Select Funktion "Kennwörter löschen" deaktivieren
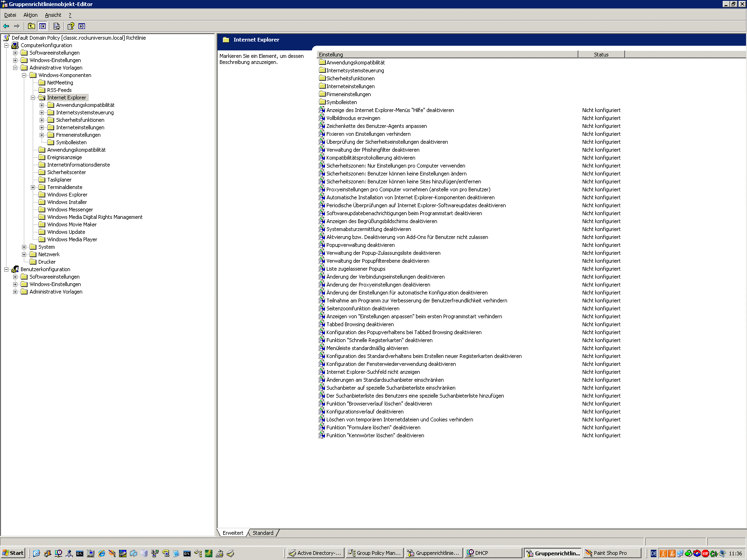 (x=375, y=435)
